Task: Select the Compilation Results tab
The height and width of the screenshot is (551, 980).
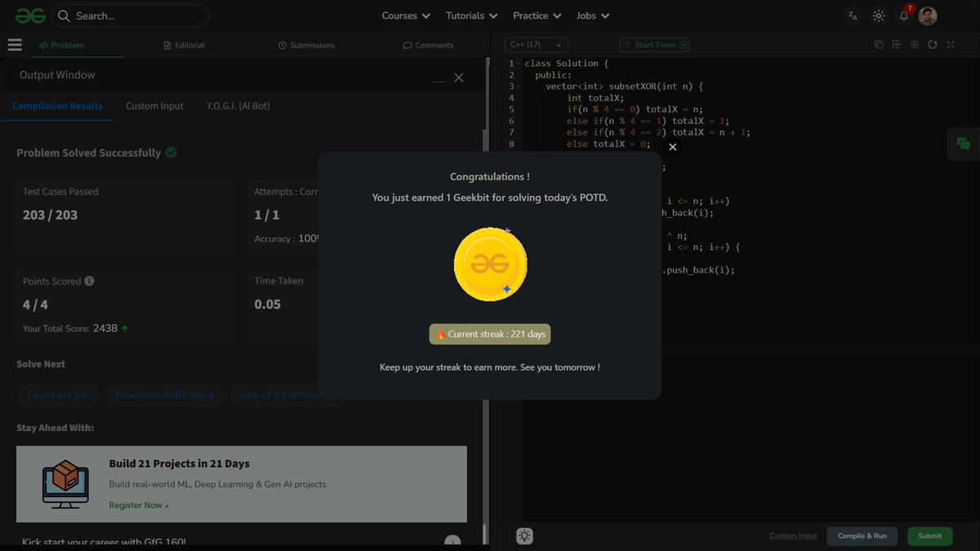Action: 57,106
